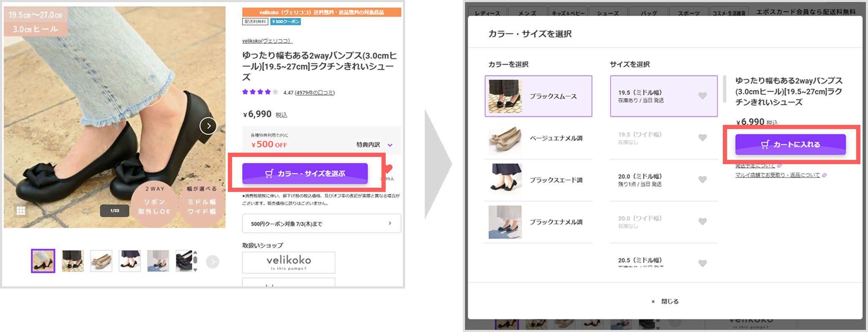Select first thumbnail with purple border

point(43,261)
